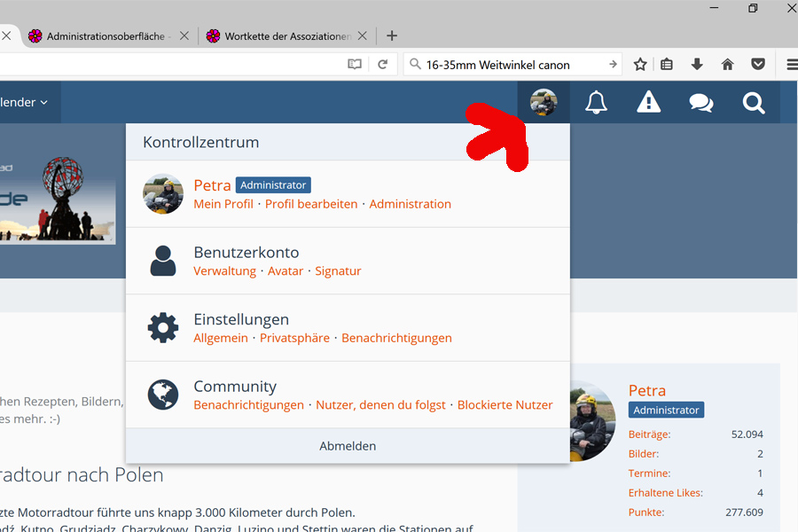The image size is (798, 532).
Task: Open the forum search magnifier icon
Action: [x=754, y=103]
